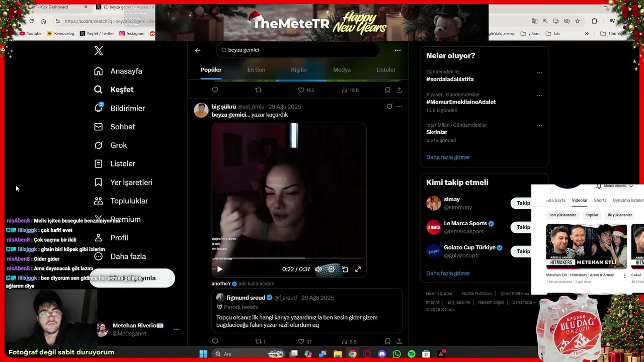Reload the browser page
The image size is (644, 362).
[31, 21]
